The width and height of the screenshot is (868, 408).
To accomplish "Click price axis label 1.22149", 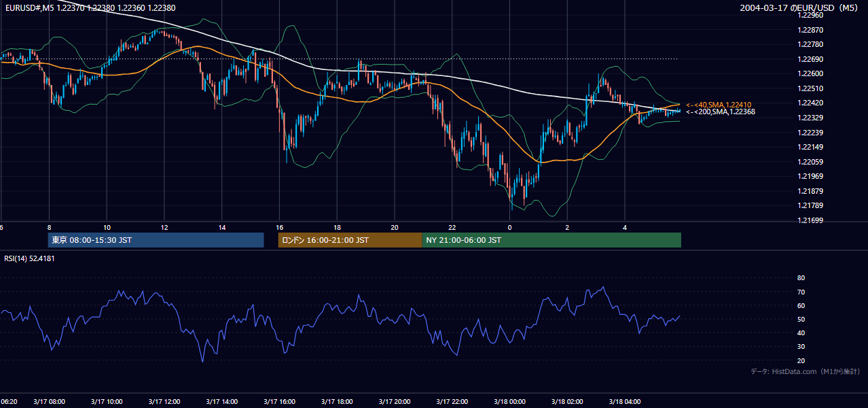I will (x=810, y=147).
